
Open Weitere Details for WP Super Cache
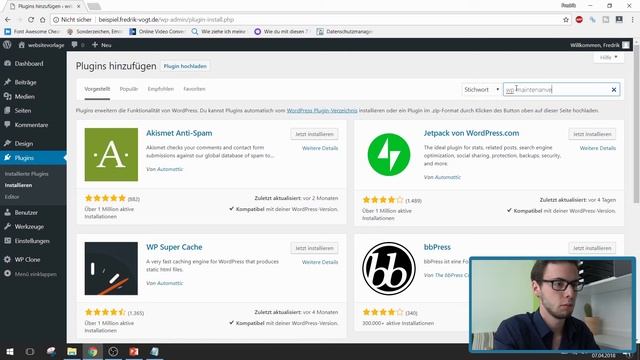320,262
